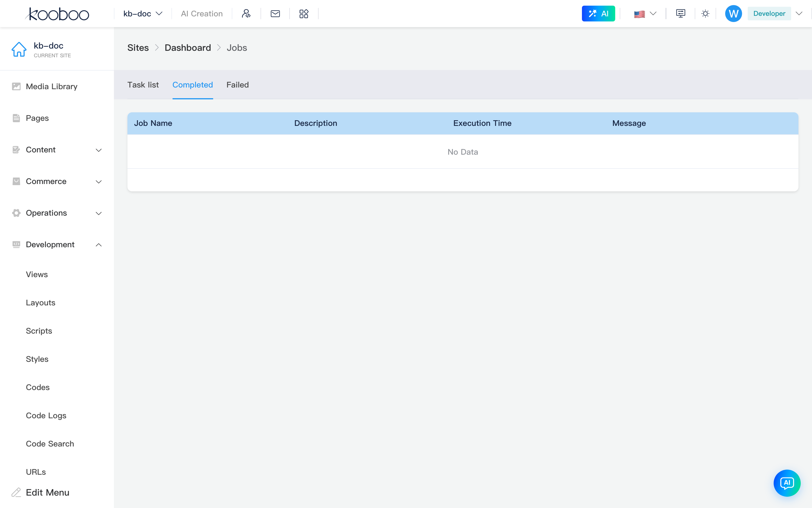Image resolution: width=812 pixels, height=508 pixels.
Task: Click the Content edit icon
Action: pos(16,150)
